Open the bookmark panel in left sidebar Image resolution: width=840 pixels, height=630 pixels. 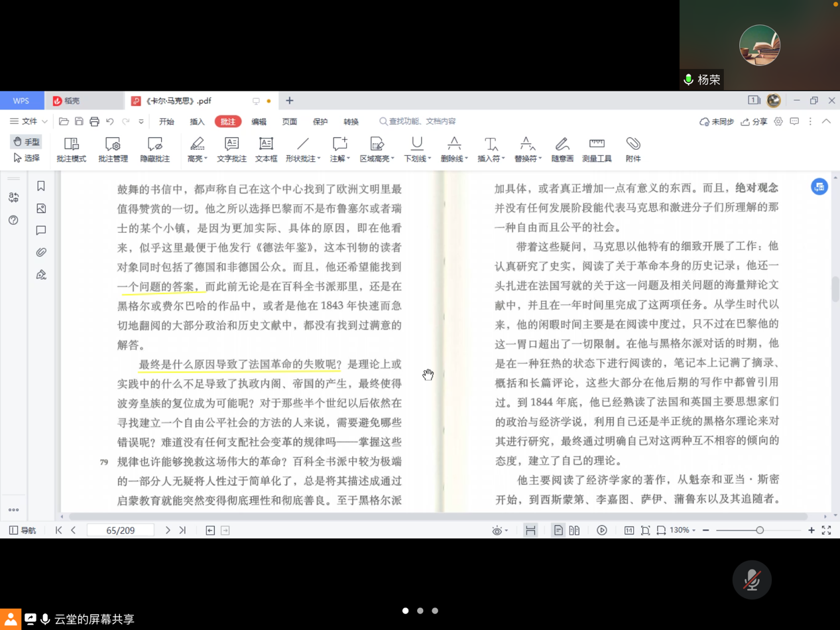(41, 186)
